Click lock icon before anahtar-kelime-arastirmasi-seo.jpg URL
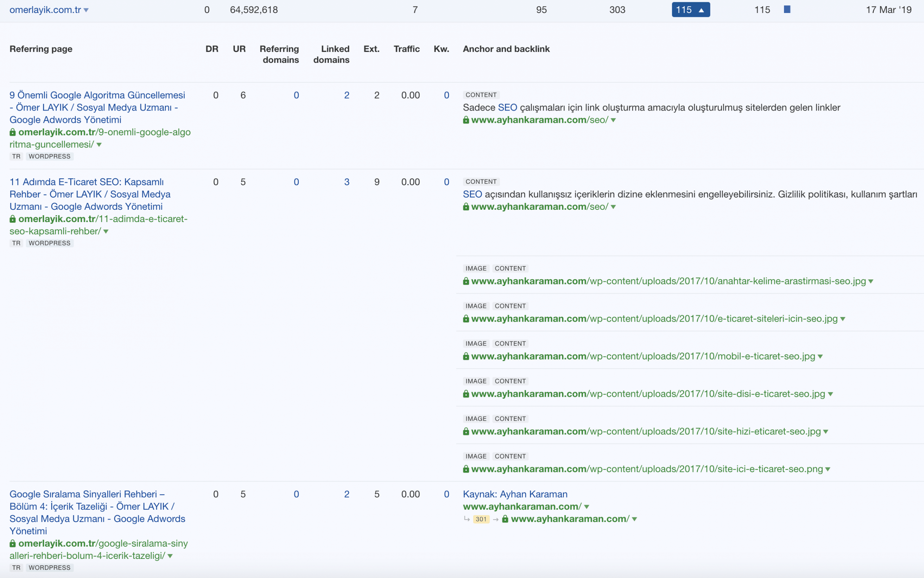The image size is (924, 578). [x=466, y=281]
